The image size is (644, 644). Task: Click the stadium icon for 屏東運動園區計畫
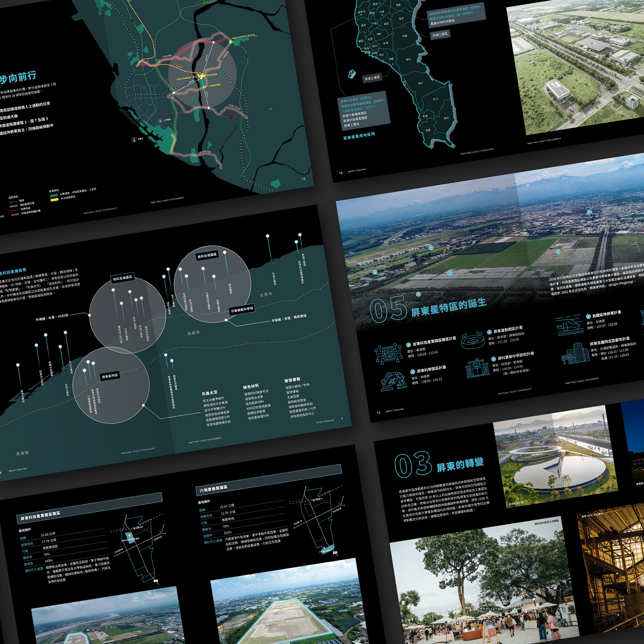(x=473, y=340)
